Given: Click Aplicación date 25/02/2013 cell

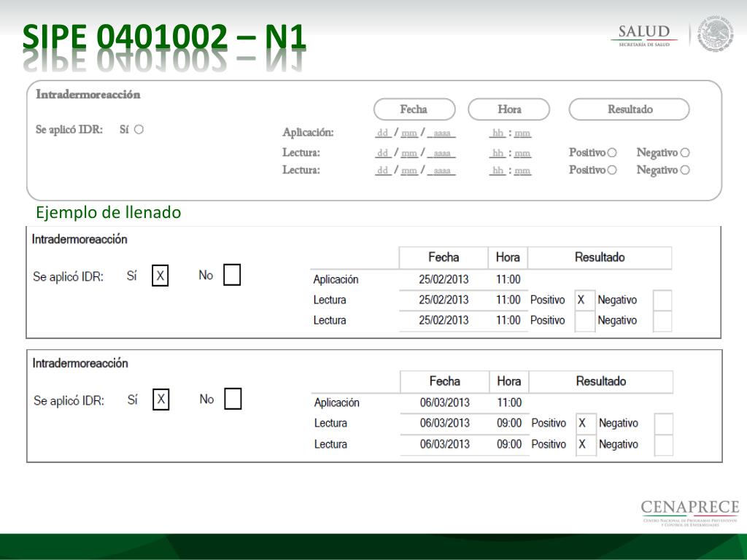Looking at the screenshot, I should tap(444, 279).
